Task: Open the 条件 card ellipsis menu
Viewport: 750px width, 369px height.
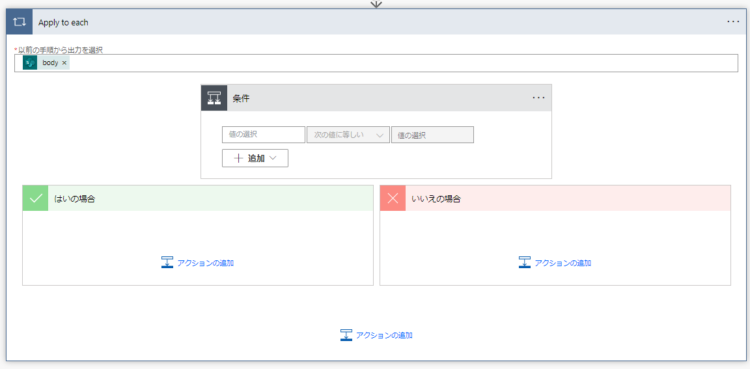Action: [x=539, y=98]
